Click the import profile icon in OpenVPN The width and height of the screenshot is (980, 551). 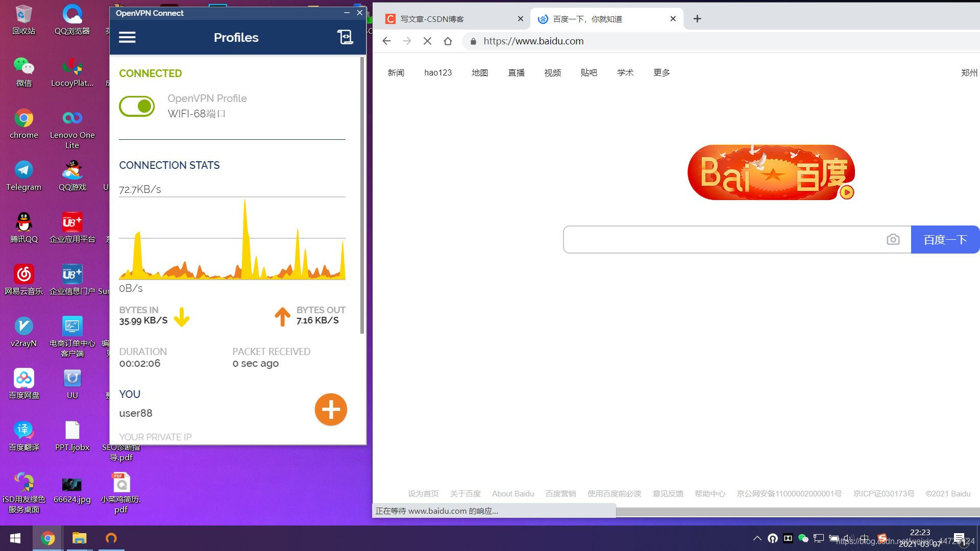345,37
